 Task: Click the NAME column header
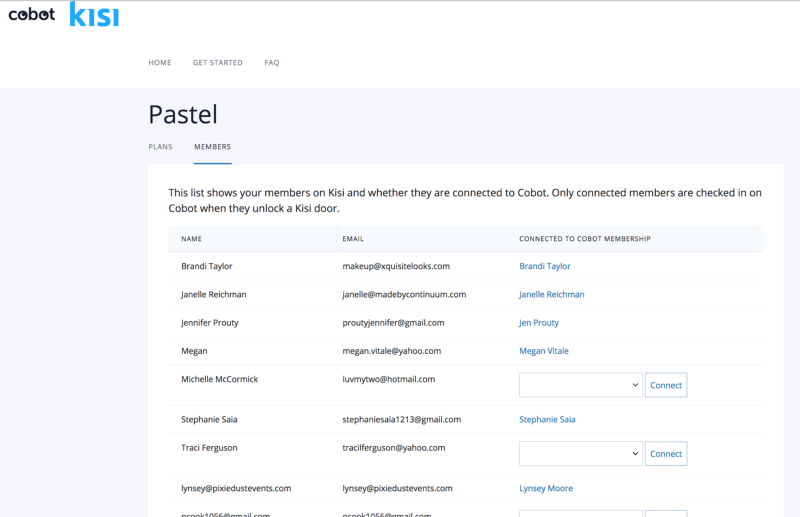191,239
